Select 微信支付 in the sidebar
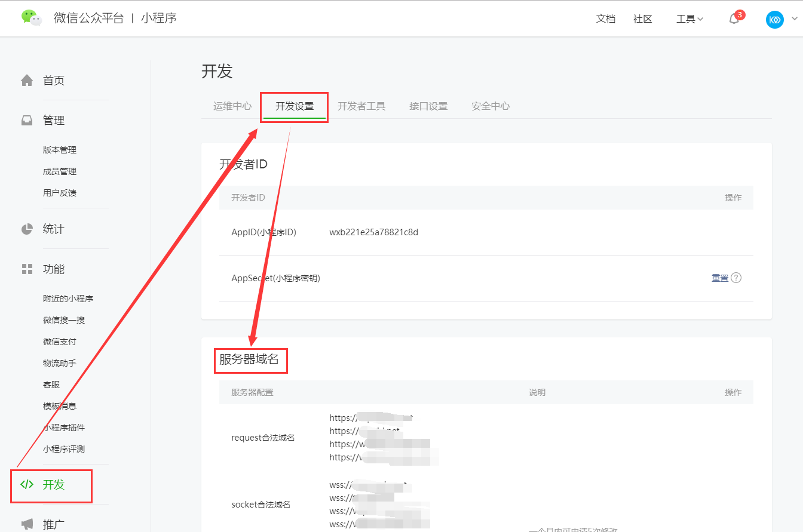Image resolution: width=803 pixels, height=532 pixels. [60, 342]
